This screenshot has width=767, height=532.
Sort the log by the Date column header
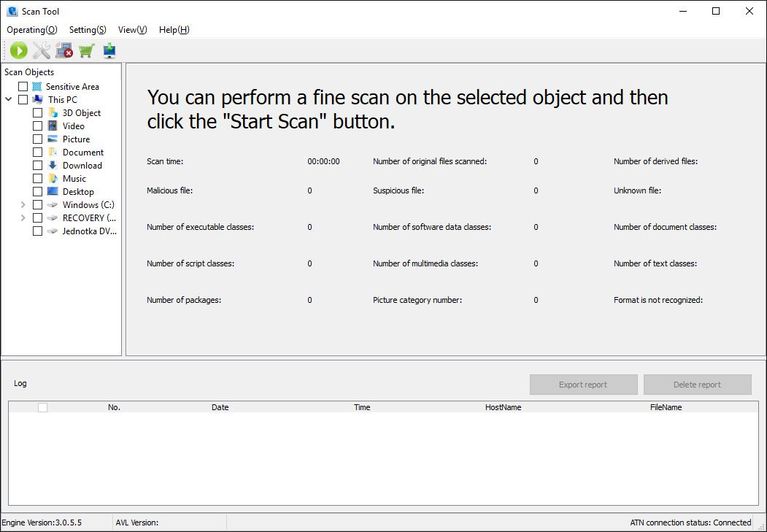pos(220,407)
